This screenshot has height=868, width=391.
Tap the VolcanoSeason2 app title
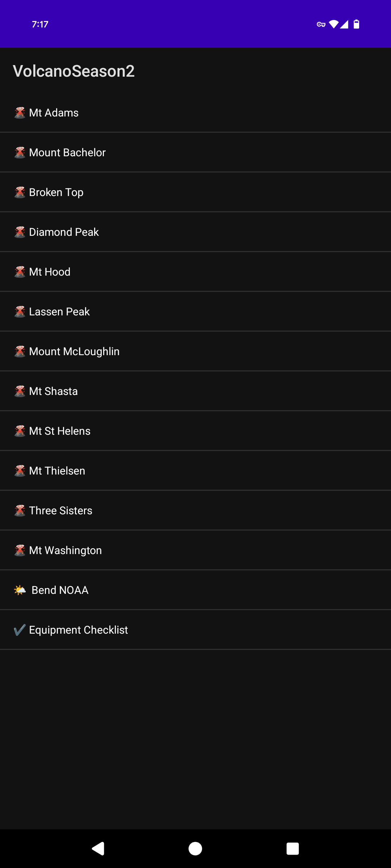pos(74,71)
